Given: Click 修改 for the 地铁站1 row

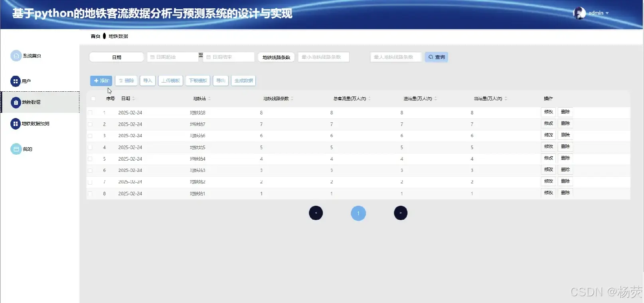Looking at the screenshot, I should (549, 193).
